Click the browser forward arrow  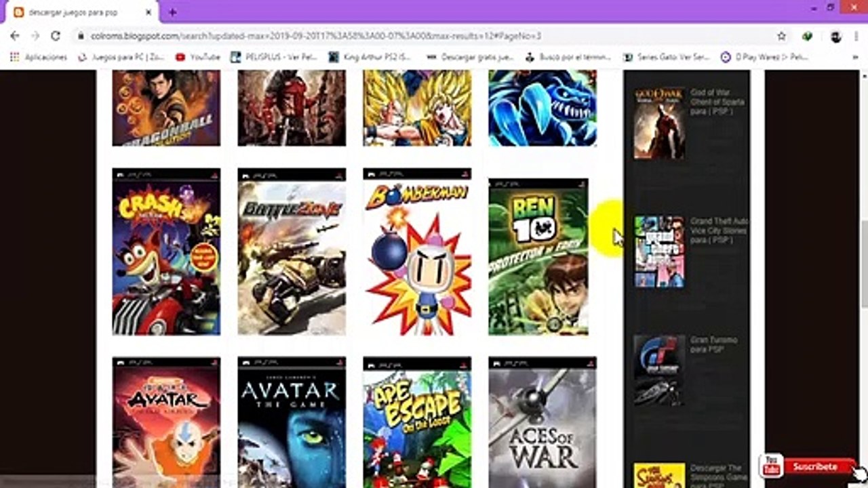[x=35, y=36]
